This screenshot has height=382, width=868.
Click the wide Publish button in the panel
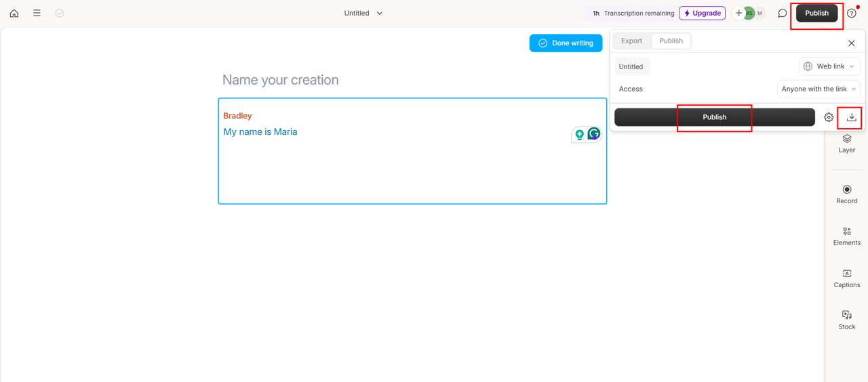coord(714,117)
